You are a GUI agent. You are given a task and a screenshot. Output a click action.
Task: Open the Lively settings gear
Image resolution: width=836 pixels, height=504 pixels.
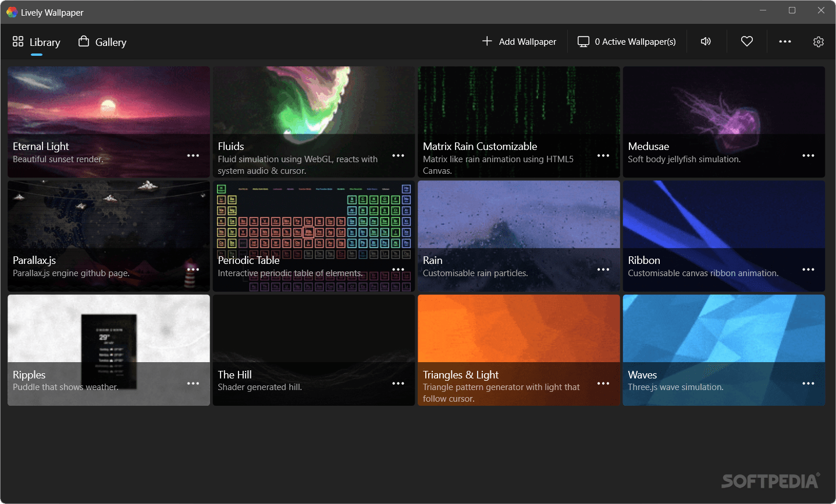[819, 41]
